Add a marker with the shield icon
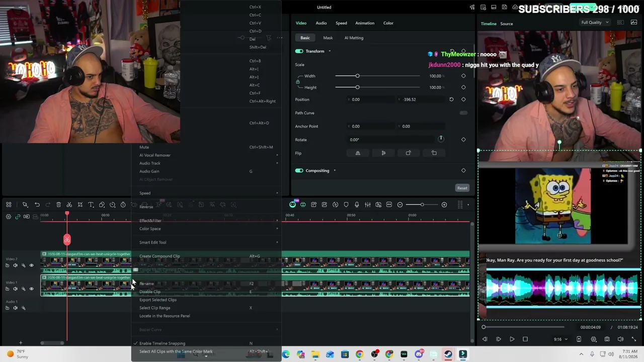 click(346, 205)
